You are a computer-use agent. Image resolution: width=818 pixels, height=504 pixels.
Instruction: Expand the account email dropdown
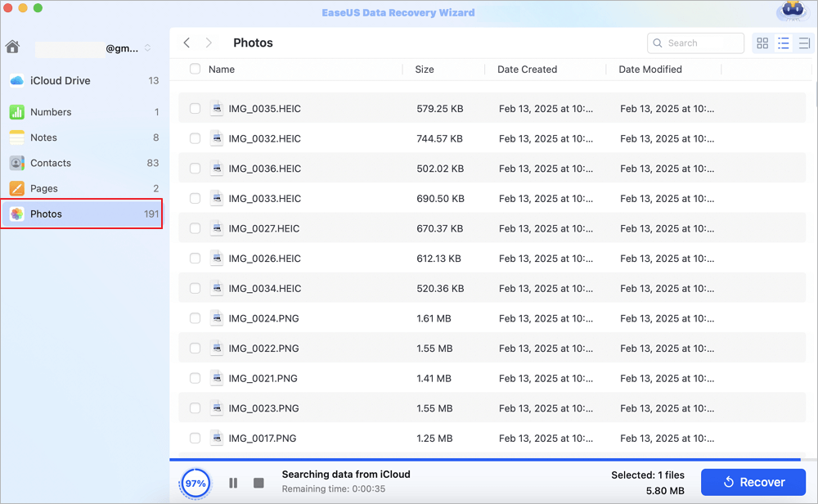pyautogui.click(x=147, y=48)
